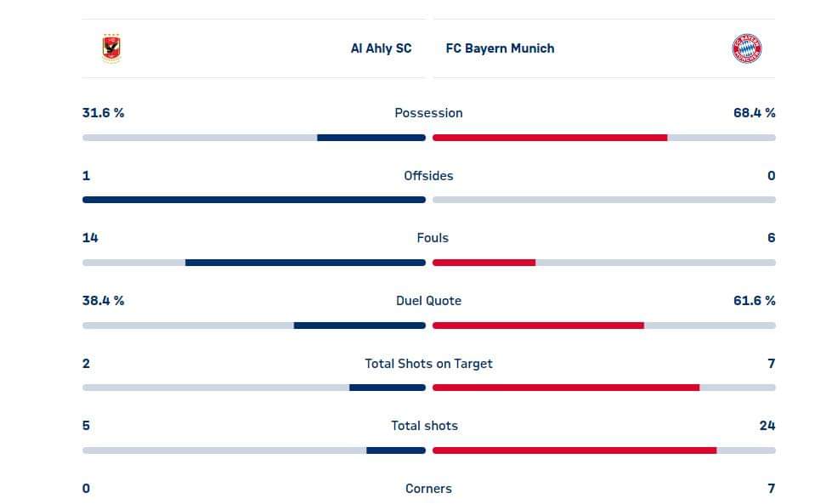This screenshot has height=504, width=832.
Task: Select the Possession stat label
Action: pos(428,113)
